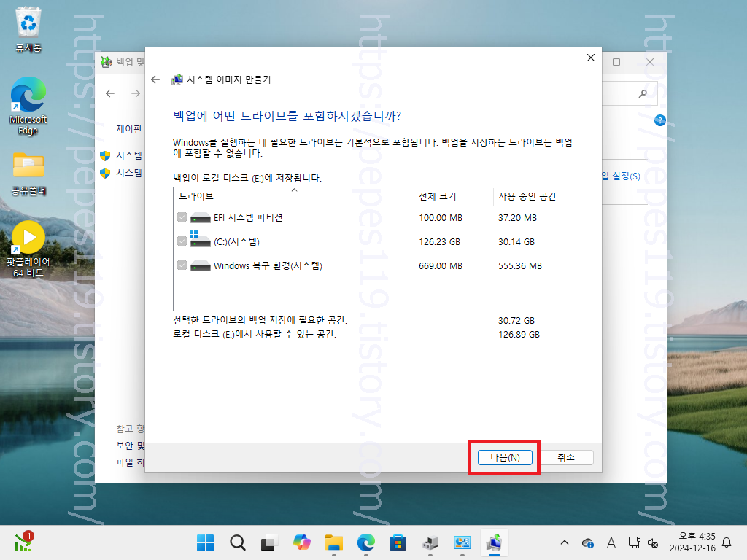Sort by the 사용 중인 공간 column header

pyautogui.click(x=533, y=196)
